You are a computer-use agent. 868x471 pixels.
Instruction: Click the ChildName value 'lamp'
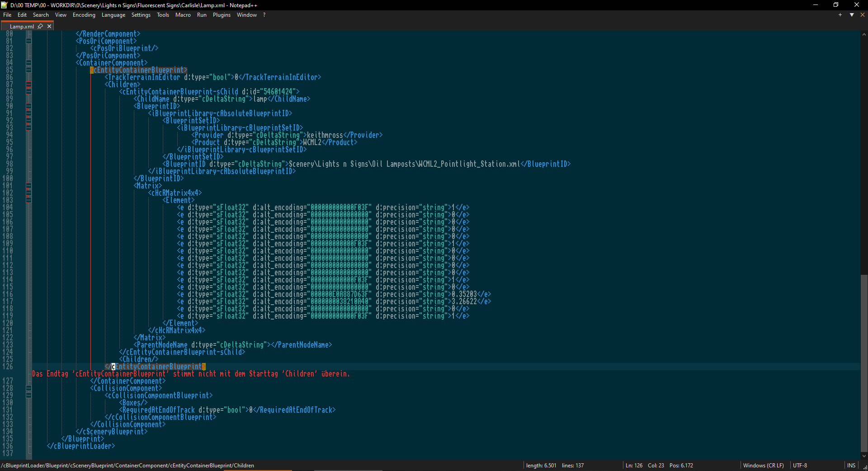260,99
